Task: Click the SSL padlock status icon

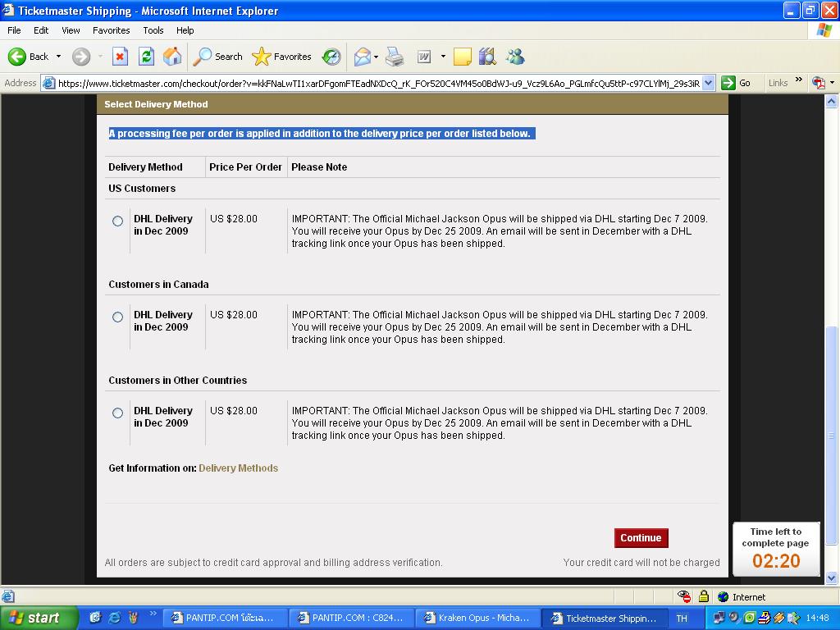Action: click(x=704, y=596)
